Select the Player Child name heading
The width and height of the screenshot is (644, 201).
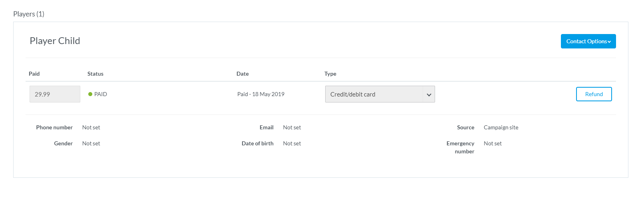coord(55,41)
